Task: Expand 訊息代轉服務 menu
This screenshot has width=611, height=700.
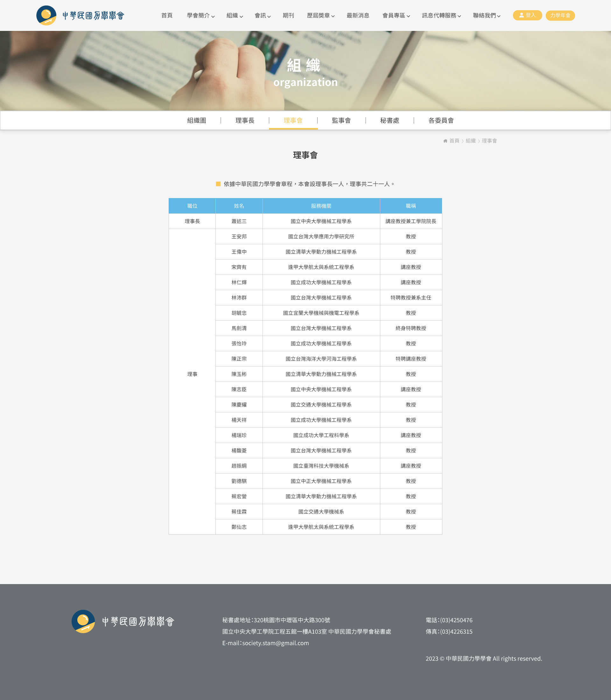Action: pyautogui.click(x=441, y=16)
